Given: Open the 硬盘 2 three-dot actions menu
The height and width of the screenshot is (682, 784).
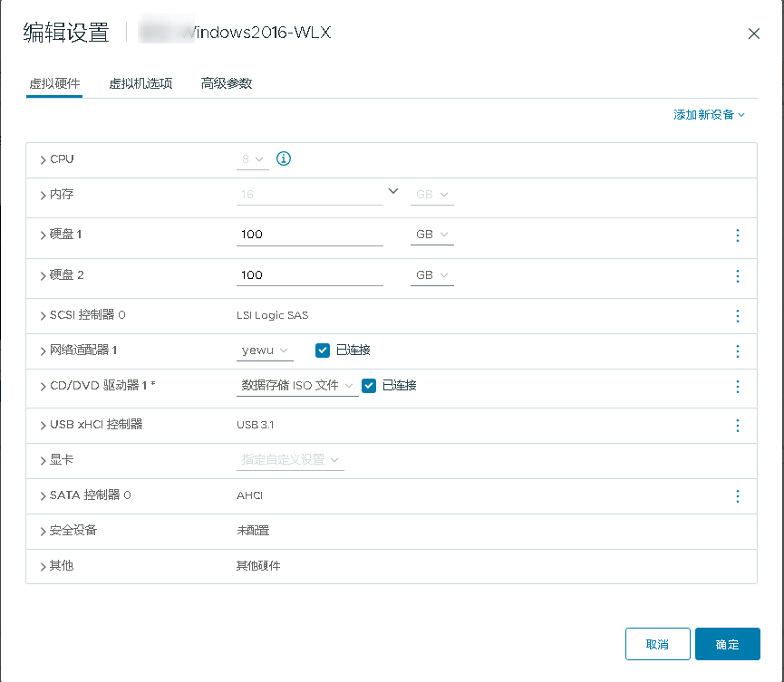Looking at the screenshot, I should (737, 275).
